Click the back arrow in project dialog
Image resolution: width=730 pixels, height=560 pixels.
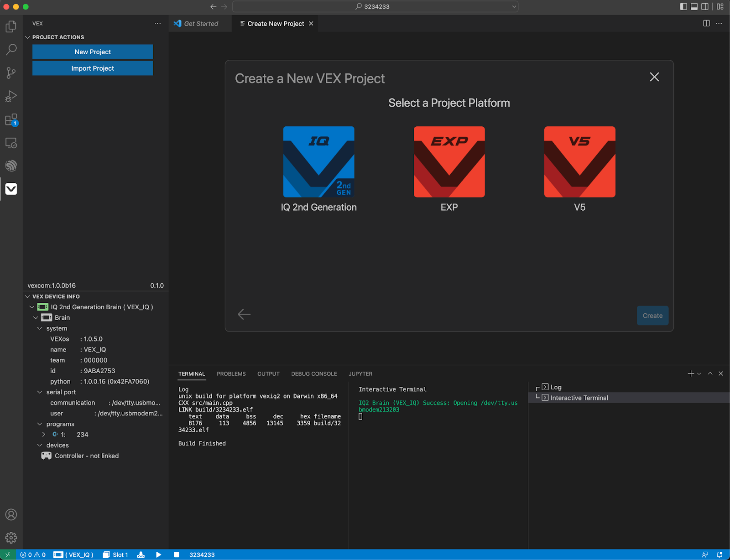point(244,314)
